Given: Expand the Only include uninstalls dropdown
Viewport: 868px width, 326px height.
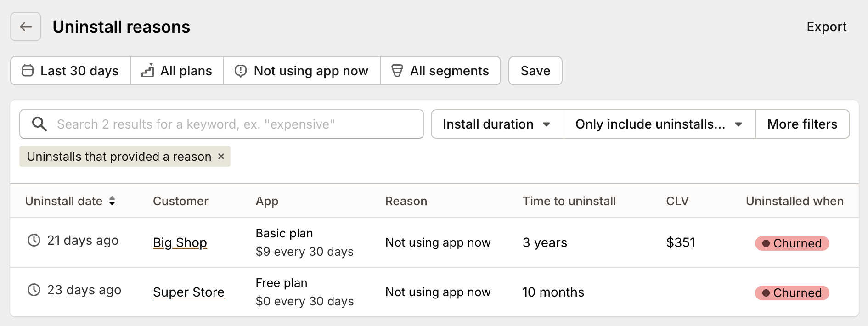Looking at the screenshot, I should tap(659, 124).
